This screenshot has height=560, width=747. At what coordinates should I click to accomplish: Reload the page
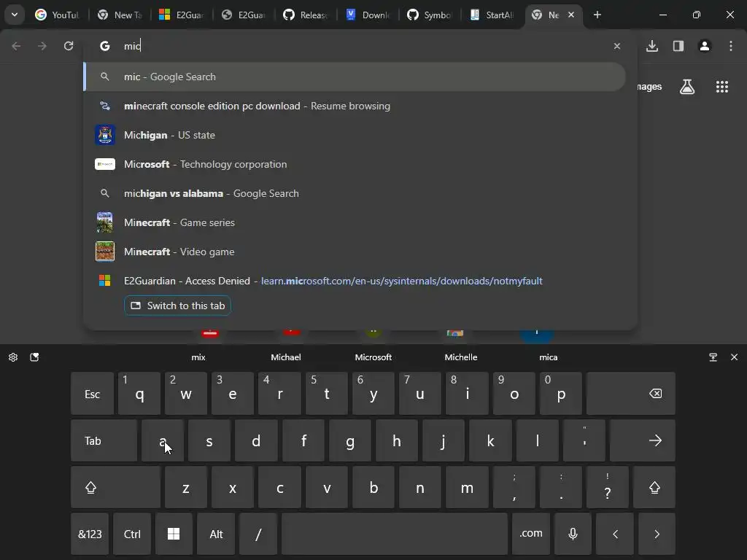[x=69, y=46]
